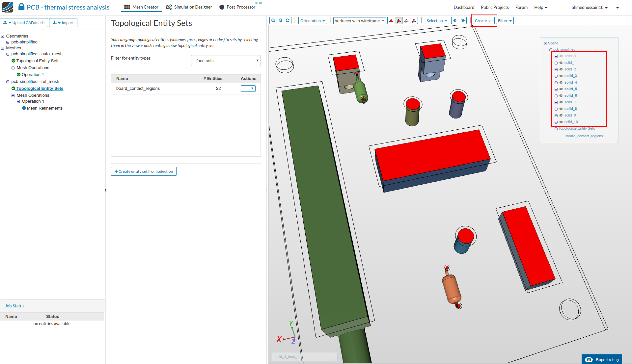Switch to the Simulation Designer tab

(x=189, y=7)
